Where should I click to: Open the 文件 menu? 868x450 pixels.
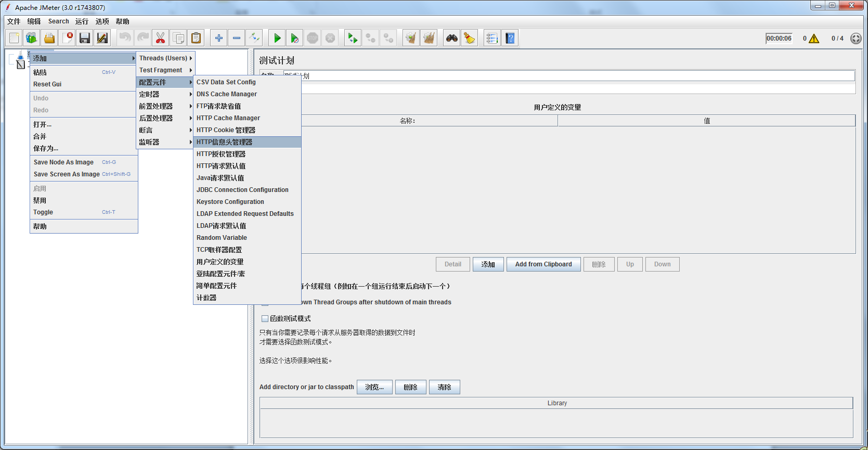14,21
